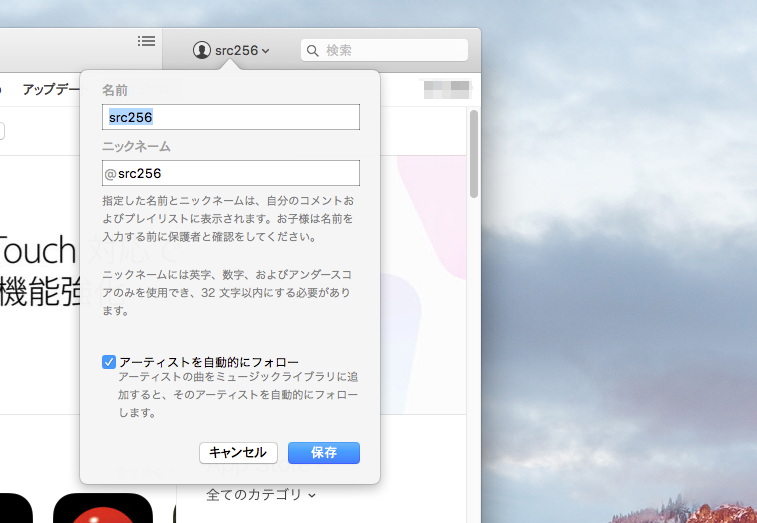Screen dimensions: 757x523
Task: Click the list view icon in toolbar
Action: 146,42
